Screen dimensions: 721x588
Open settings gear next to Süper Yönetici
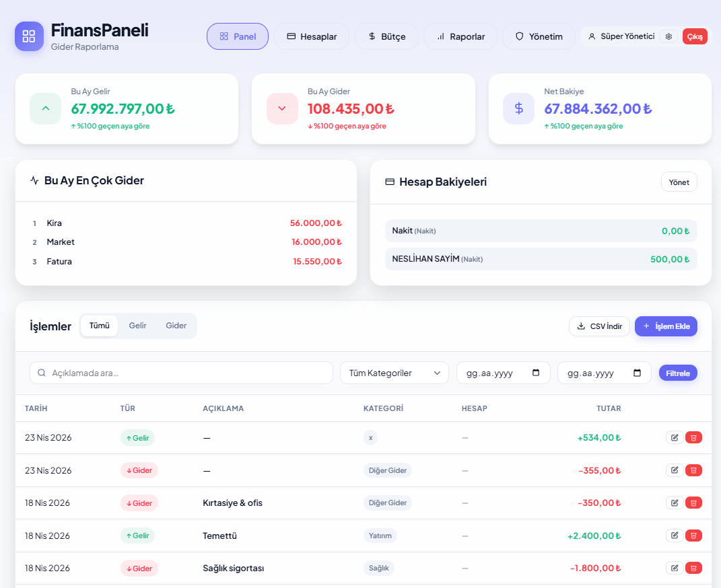pos(668,36)
